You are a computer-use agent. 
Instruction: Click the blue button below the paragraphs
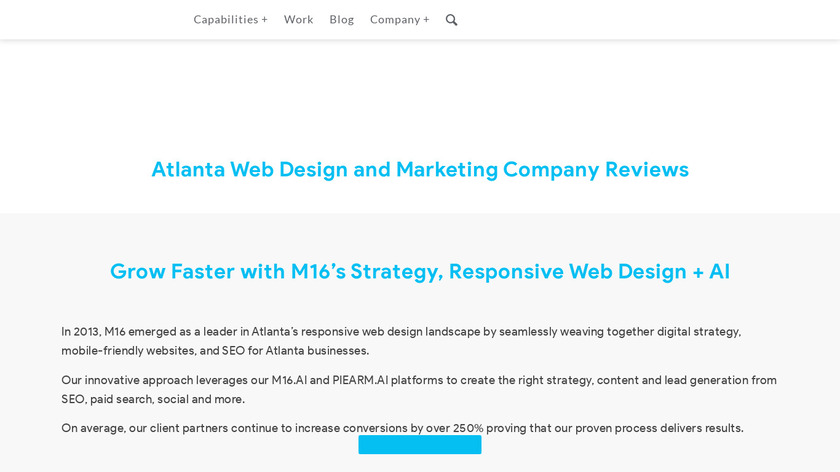tap(420, 445)
